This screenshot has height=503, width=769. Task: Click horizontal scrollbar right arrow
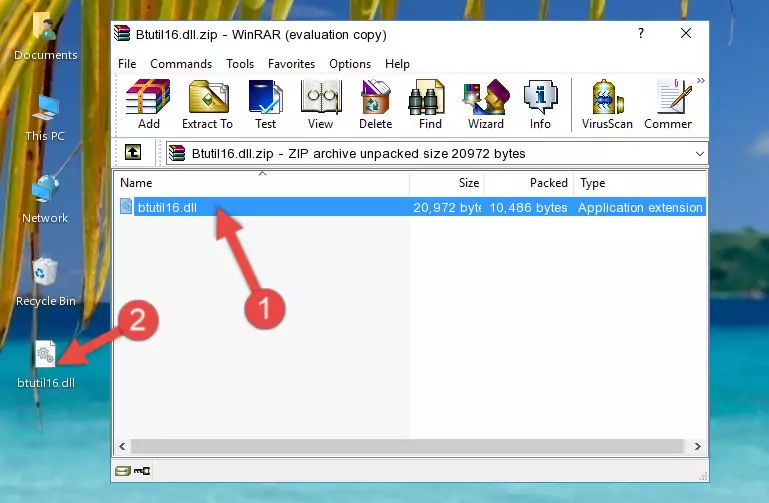pos(697,446)
